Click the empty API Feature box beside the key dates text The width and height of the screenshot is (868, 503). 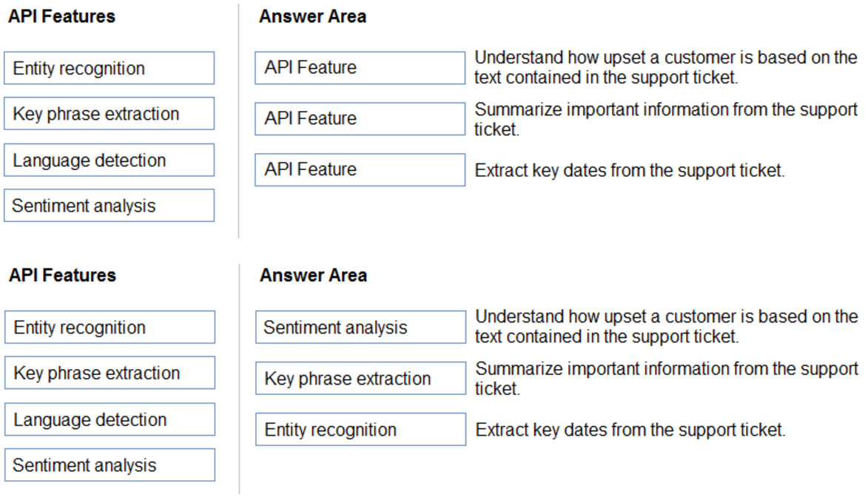(360, 169)
